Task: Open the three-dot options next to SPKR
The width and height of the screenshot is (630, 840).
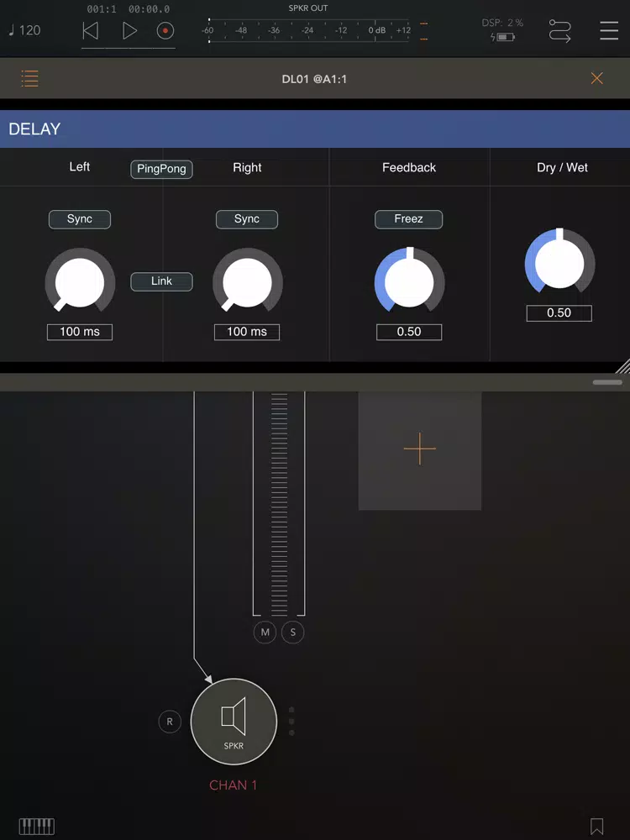Action: 291,721
